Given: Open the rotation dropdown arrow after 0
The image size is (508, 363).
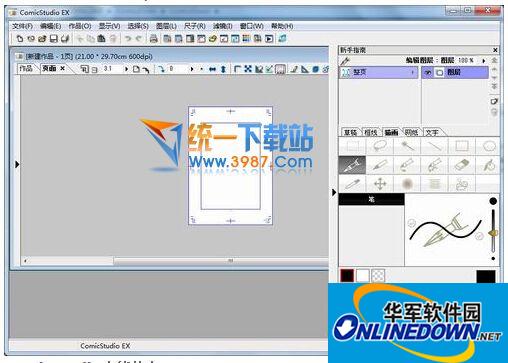Looking at the screenshot, I should tap(192, 69).
